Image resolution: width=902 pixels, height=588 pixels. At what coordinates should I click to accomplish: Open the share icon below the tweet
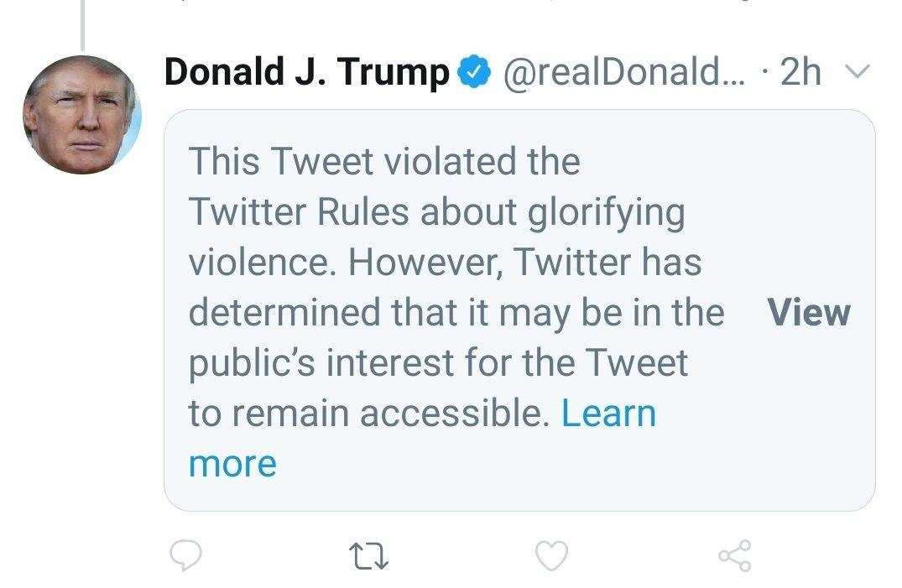(x=735, y=555)
